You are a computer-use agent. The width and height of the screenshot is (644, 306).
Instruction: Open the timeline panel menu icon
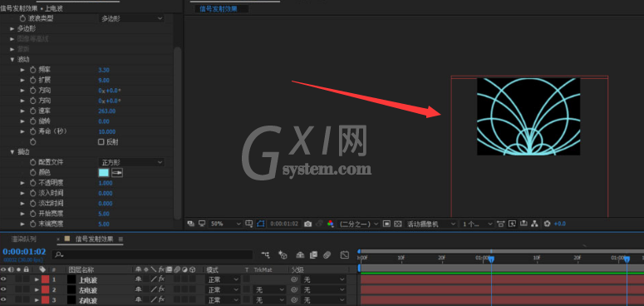pos(120,239)
